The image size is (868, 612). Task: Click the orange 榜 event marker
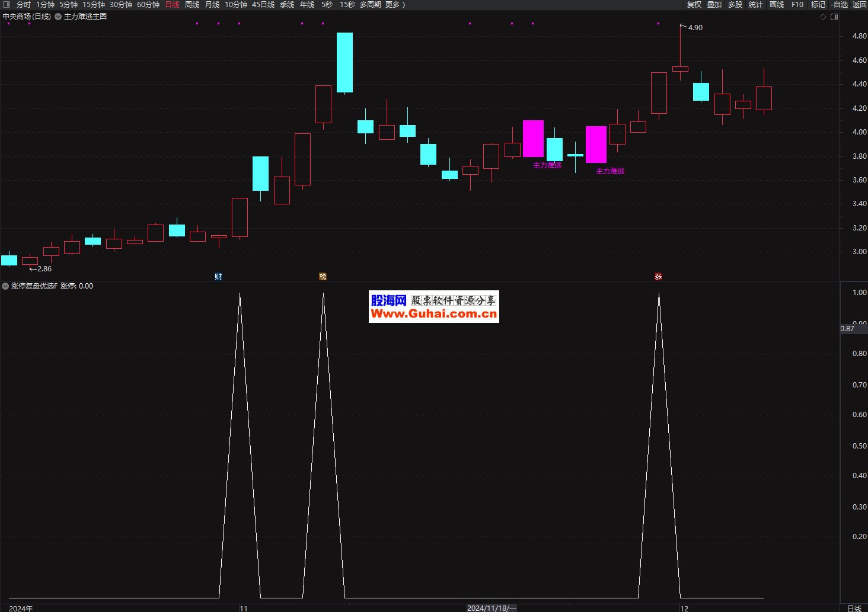point(323,277)
